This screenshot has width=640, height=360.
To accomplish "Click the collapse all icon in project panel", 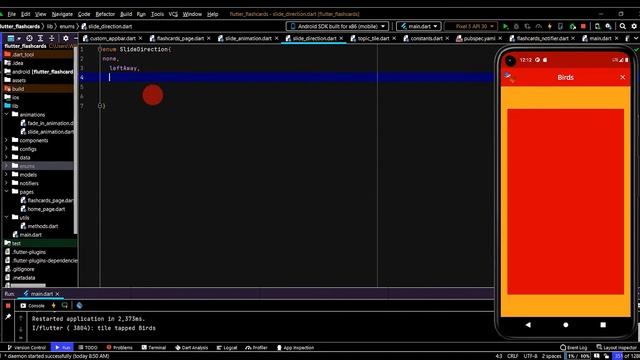I will [x=52, y=38].
